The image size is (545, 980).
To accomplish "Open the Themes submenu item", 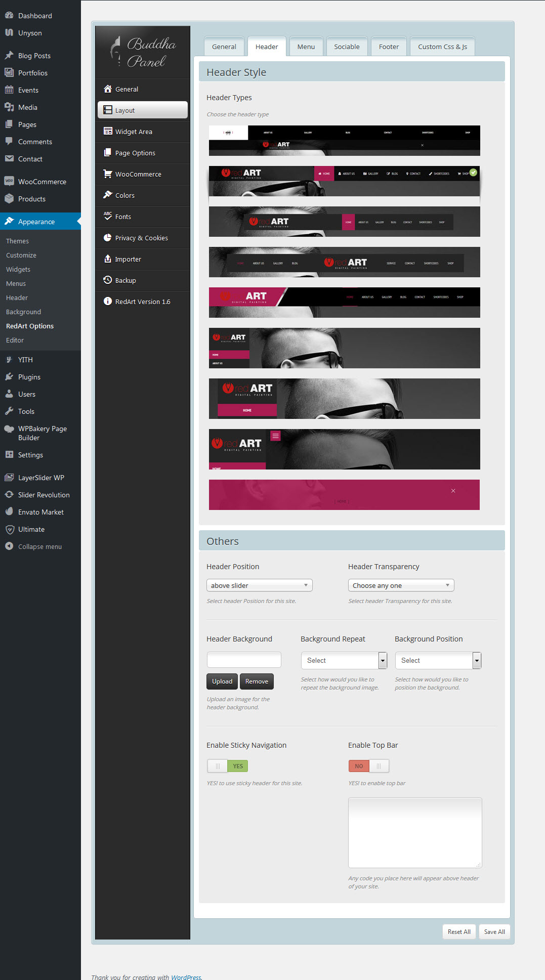I will (x=17, y=241).
